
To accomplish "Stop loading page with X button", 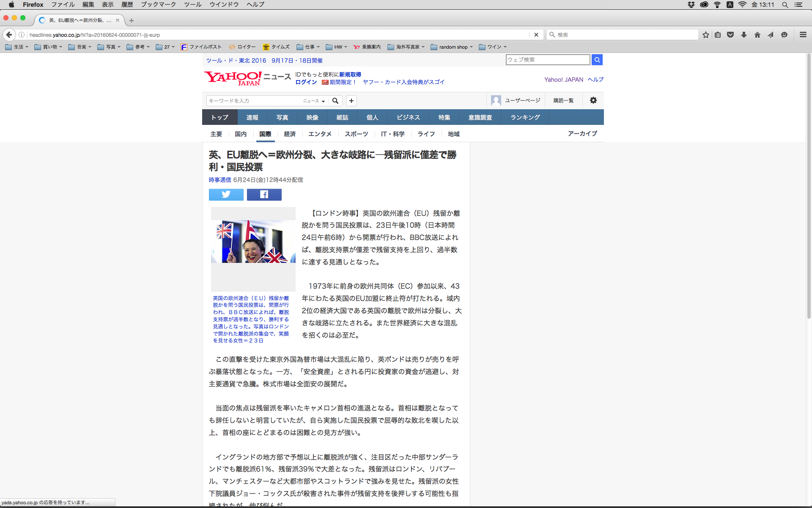I will point(536,35).
